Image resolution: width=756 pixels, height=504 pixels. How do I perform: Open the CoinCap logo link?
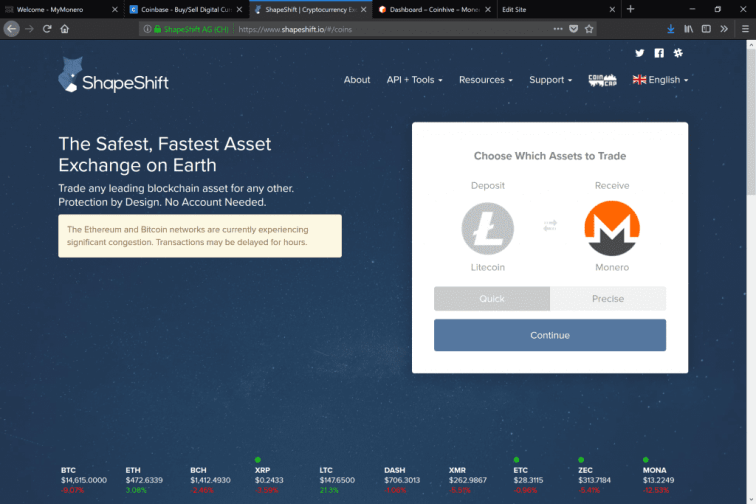pos(602,80)
